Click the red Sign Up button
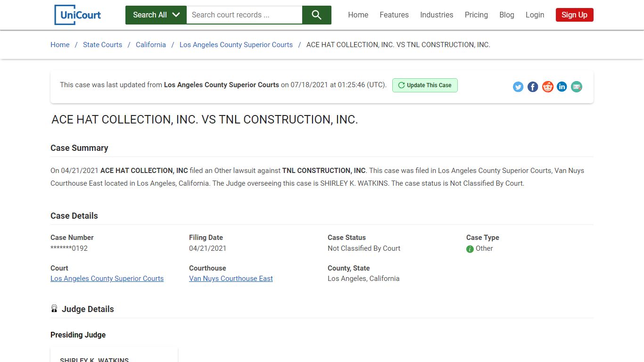The width and height of the screenshot is (644, 362). 574,15
